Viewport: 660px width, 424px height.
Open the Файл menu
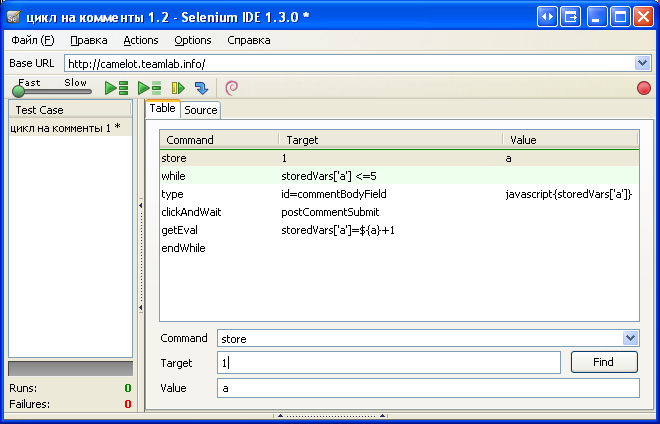tap(33, 40)
